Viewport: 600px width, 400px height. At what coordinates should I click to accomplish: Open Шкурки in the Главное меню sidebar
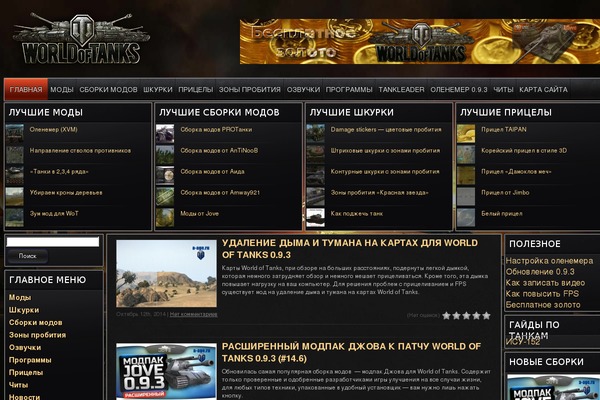24,310
